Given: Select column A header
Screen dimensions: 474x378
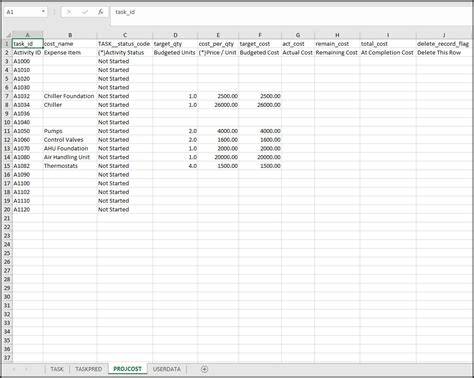Looking at the screenshot, I should 28,35.
